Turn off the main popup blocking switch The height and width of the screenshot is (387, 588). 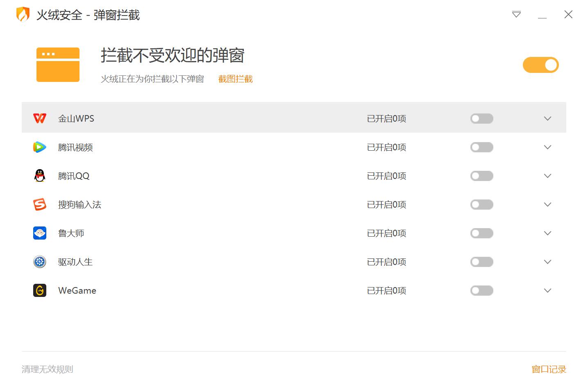(x=540, y=65)
